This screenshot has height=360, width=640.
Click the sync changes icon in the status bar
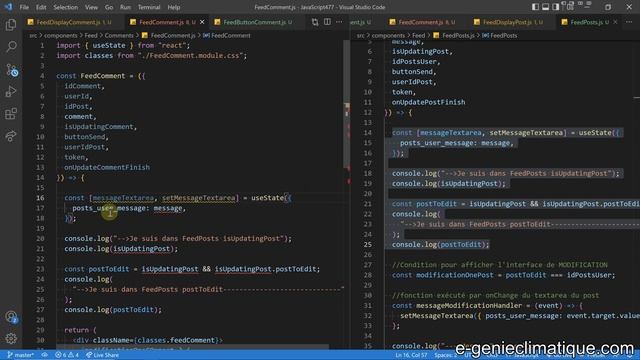44,355
